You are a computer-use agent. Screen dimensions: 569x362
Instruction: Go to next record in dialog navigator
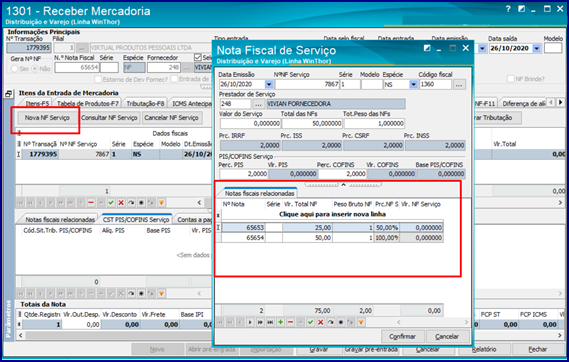click(x=250, y=322)
